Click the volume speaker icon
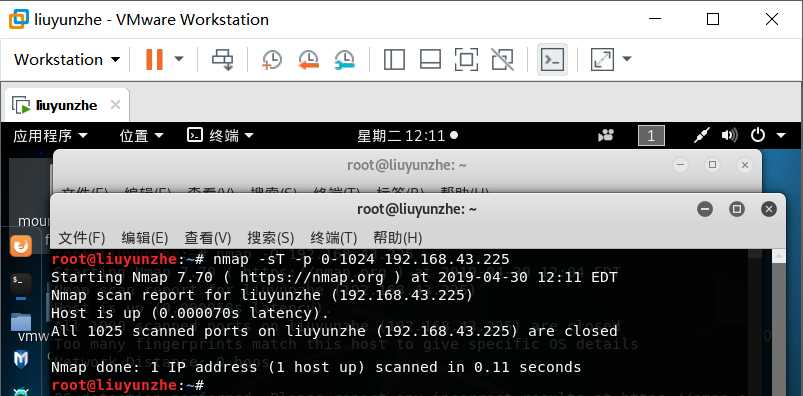Viewport: 803px width, 396px height. point(729,136)
